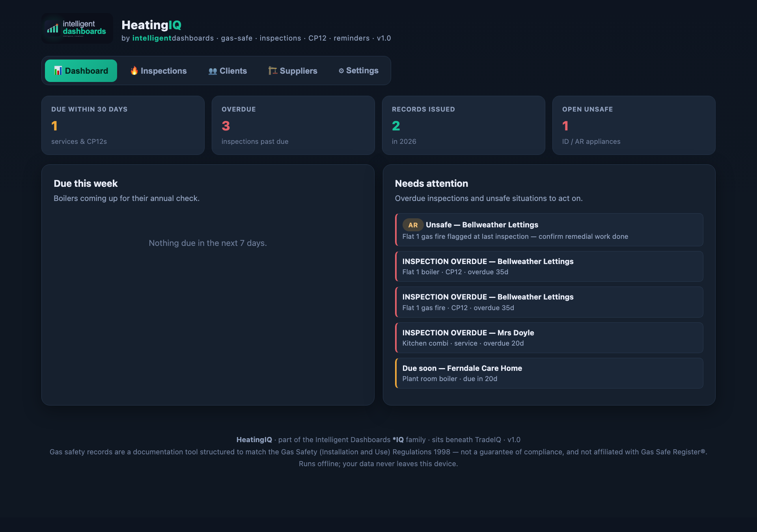Click the people icon beside Clients

(213, 71)
